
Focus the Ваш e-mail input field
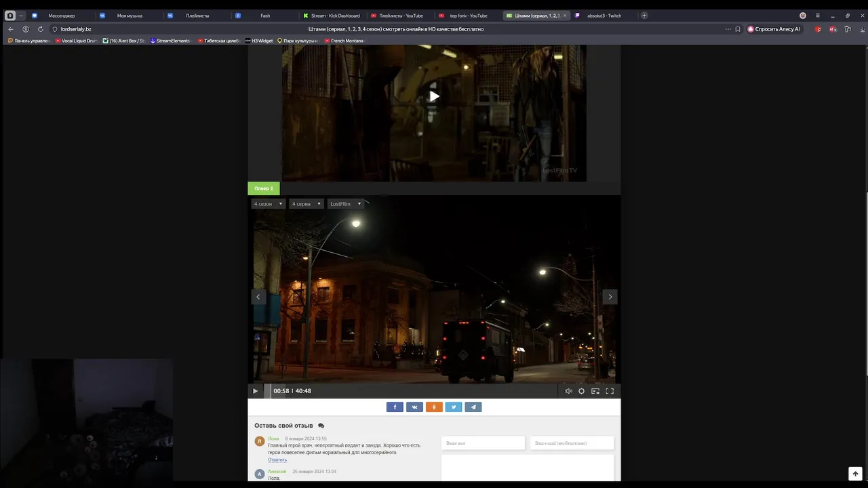[572, 443]
